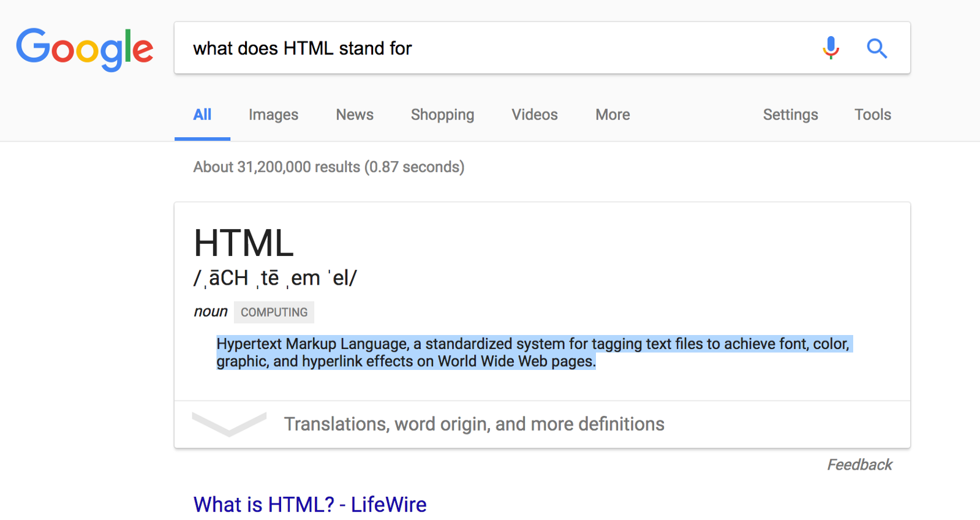Switch to the Images tab

273,115
